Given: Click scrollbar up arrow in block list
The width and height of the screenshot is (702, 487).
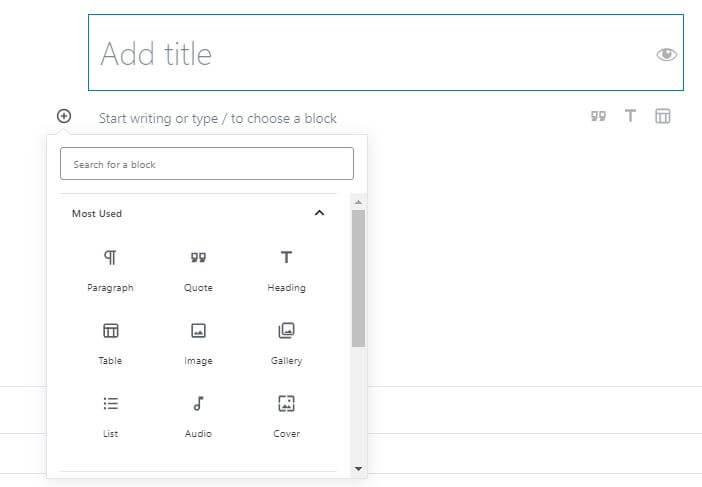Looking at the screenshot, I should (358, 202).
